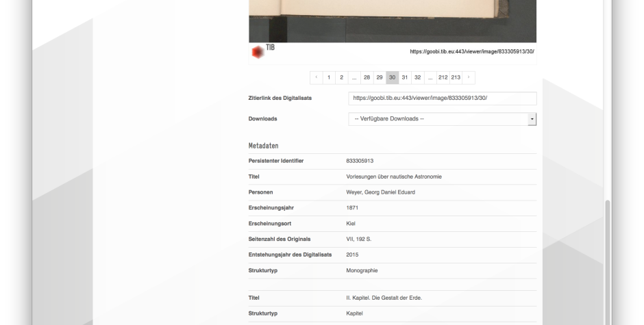Image resolution: width=644 pixels, height=325 pixels.
Task: Click Erscheinungsjahr value 1871
Action: pyautogui.click(x=352, y=208)
